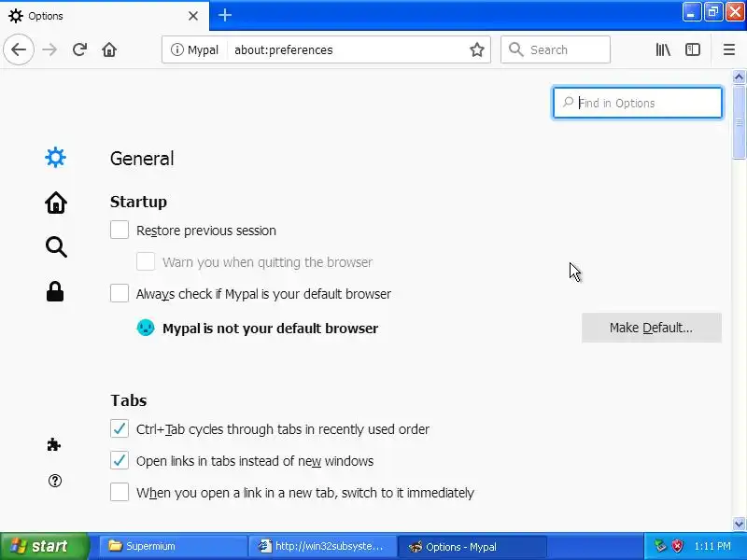Click the forward arrow navigation button
Screen dimensions: 747x560
coord(49,49)
